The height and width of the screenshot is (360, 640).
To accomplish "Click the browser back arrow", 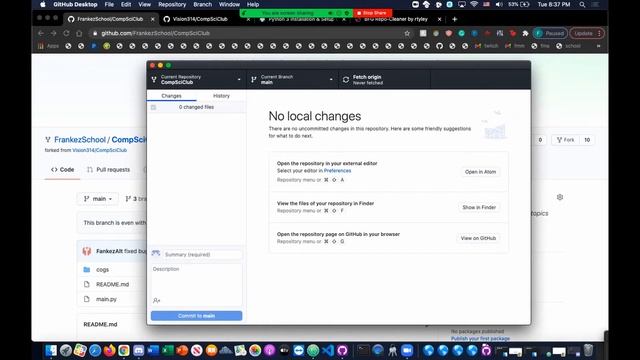I will (40, 33).
